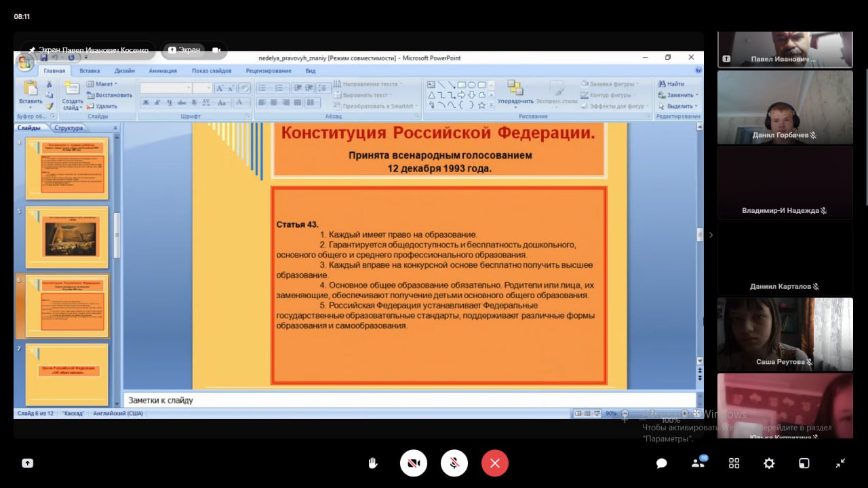Open the Рецензирование ribbon tab

(x=269, y=70)
